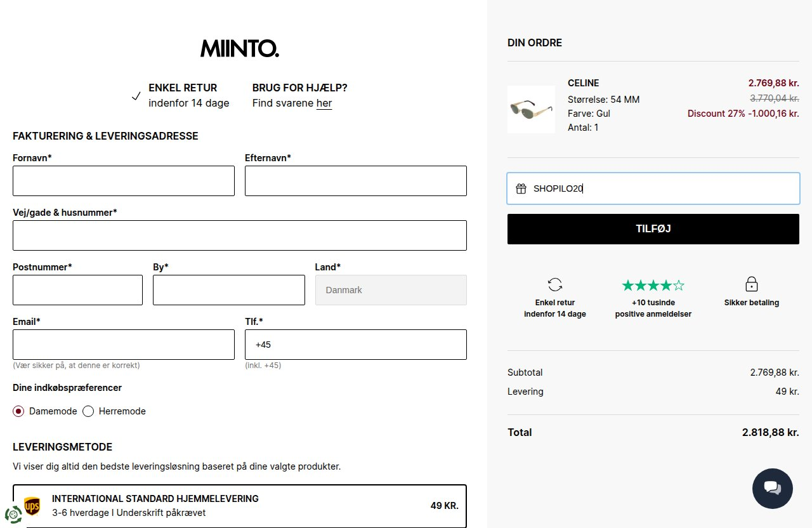Screen dimensions: 812x528
Task: Apply coupon with the TILFØJ button
Action: (x=653, y=229)
